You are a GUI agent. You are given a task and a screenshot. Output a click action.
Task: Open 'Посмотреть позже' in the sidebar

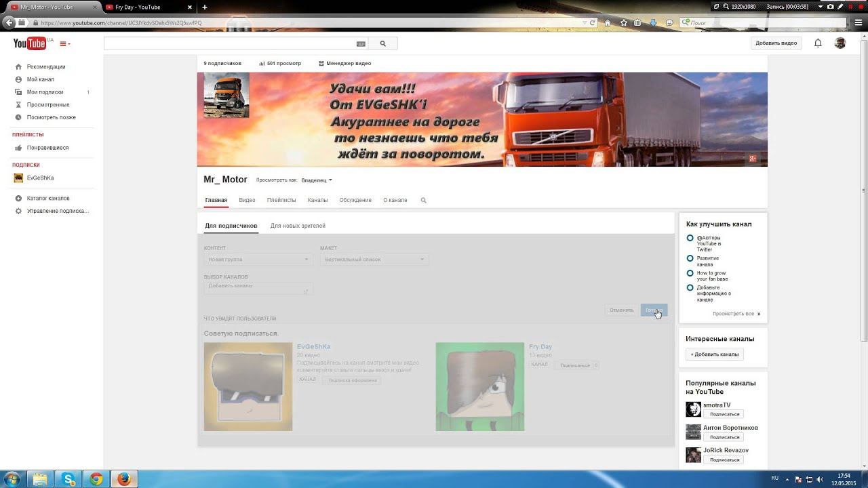(x=51, y=117)
